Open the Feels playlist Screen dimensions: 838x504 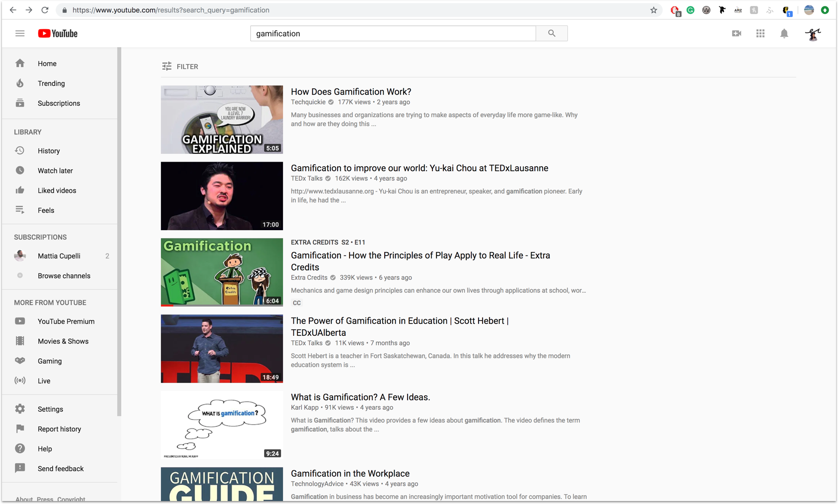(60, 210)
